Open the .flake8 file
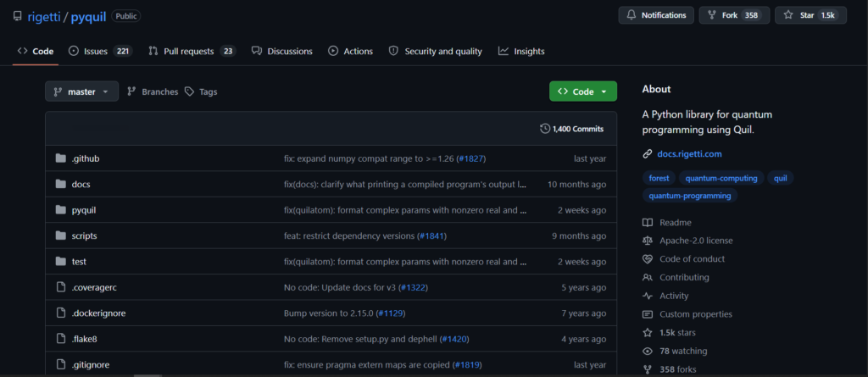868x377 pixels. 85,339
